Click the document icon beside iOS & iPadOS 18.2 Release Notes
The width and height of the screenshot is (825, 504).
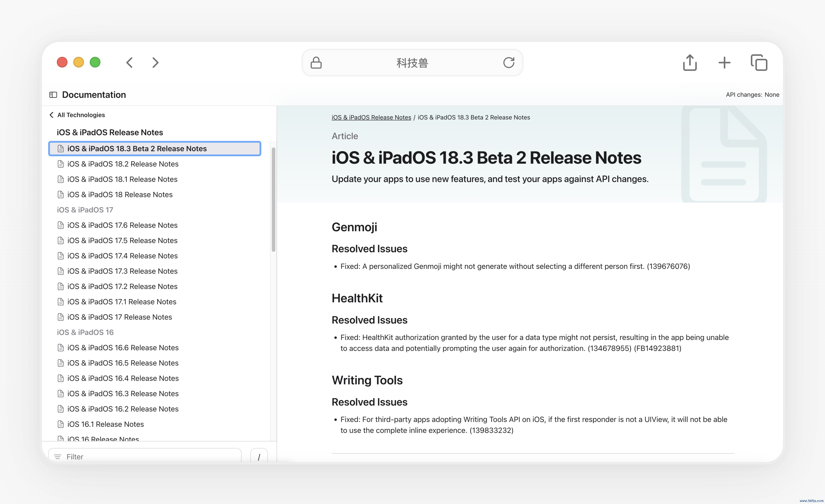point(61,164)
